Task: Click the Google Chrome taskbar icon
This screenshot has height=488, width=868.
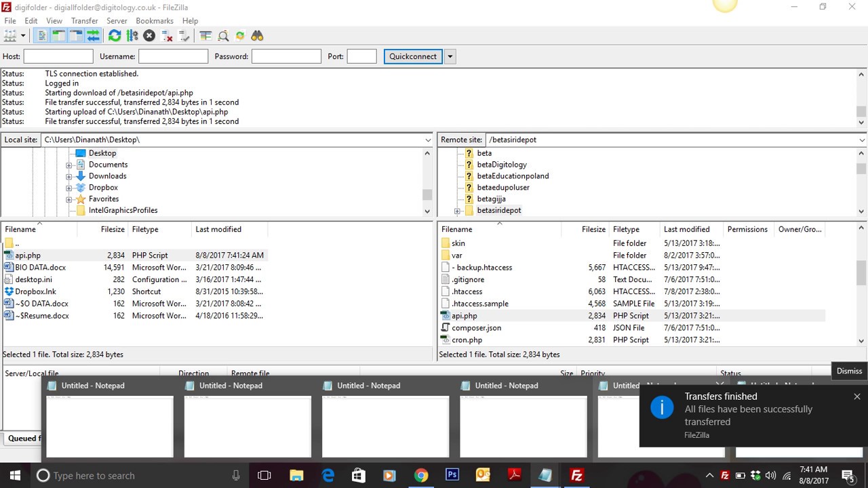Action: [x=421, y=475]
